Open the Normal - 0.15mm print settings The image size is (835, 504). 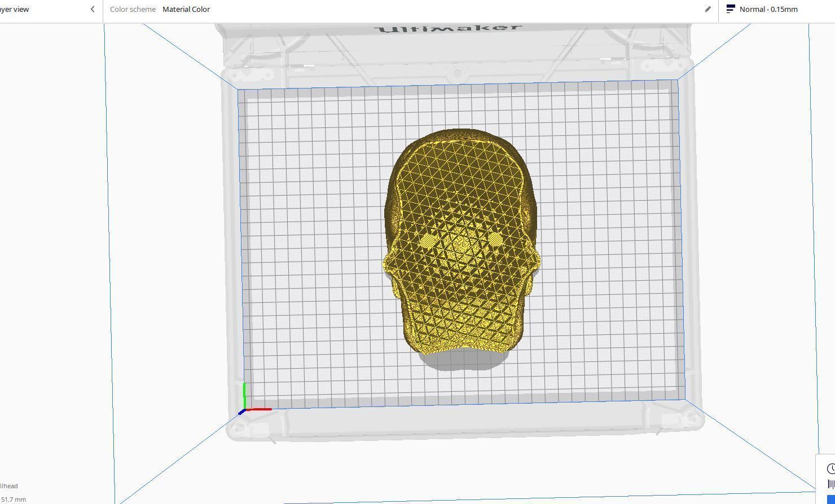pyautogui.click(x=768, y=10)
